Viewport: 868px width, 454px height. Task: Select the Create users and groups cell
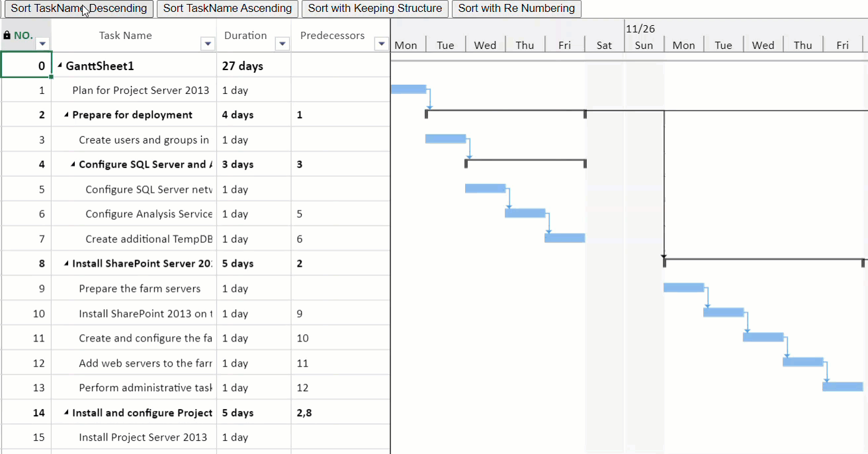(134, 140)
